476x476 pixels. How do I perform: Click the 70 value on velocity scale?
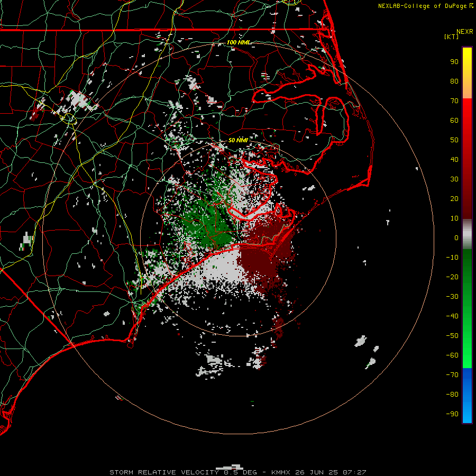coord(454,101)
